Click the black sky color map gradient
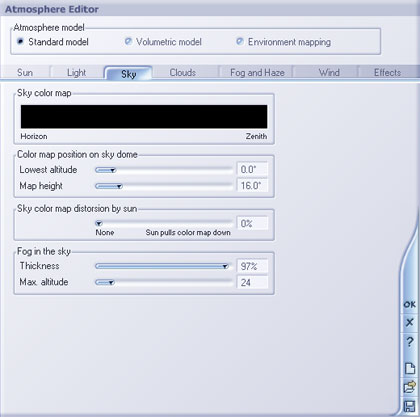This screenshot has width=420, height=417. (144, 117)
